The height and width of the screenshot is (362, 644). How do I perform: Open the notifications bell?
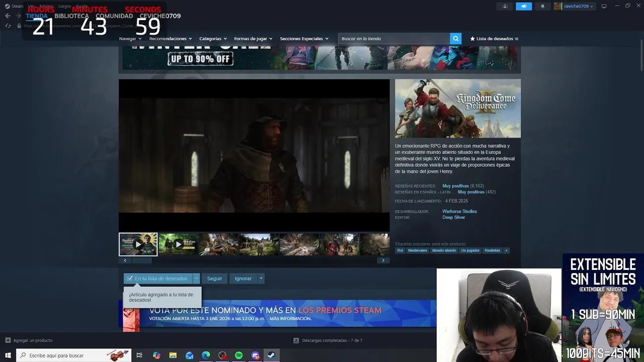point(542,6)
